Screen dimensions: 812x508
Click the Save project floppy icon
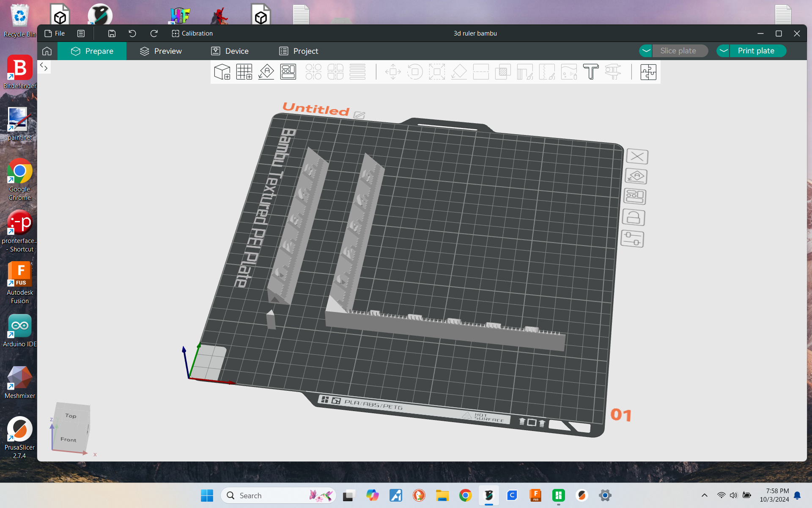point(112,33)
